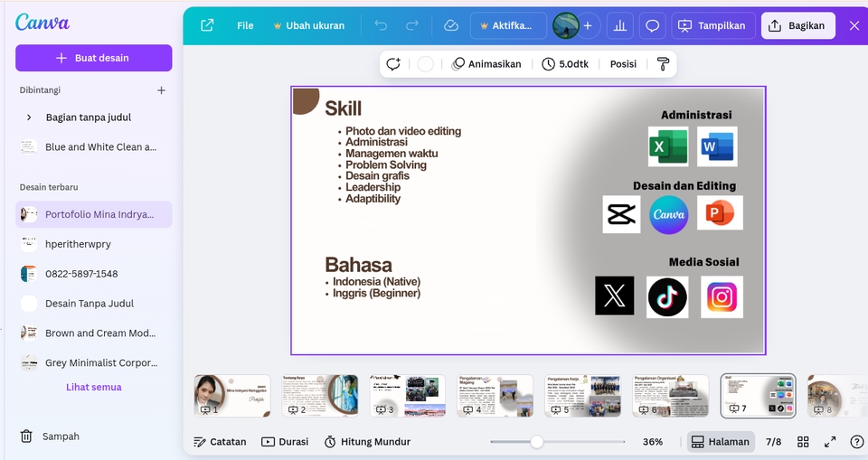Undo the last action
The height and width of the screenshot is (460, 868).
tap(381, 25)
